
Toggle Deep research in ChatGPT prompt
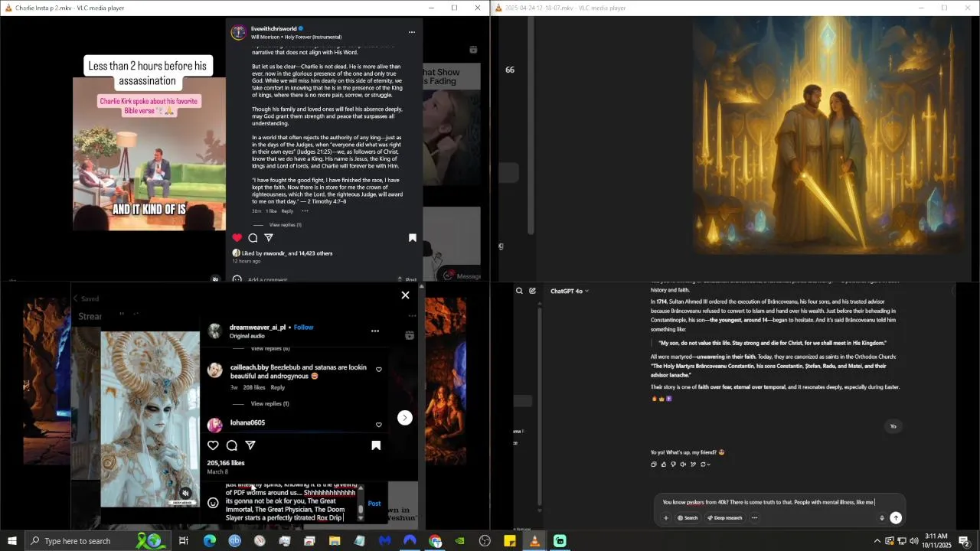[x=724, y=518]
